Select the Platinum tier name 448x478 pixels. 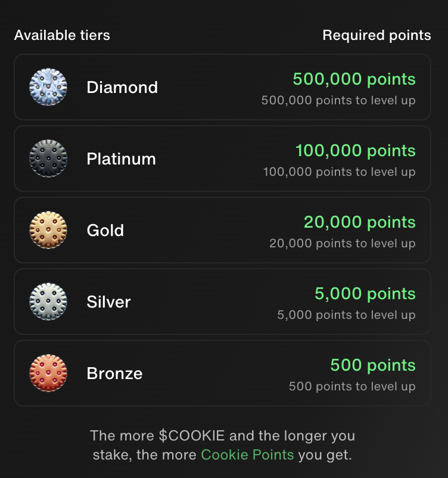pos(121,159)
